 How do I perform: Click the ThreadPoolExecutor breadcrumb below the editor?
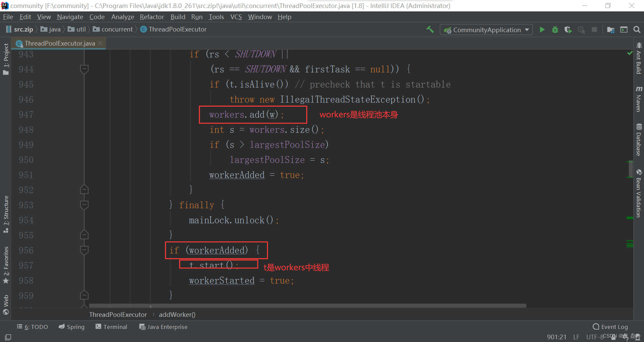coord(118,315)
